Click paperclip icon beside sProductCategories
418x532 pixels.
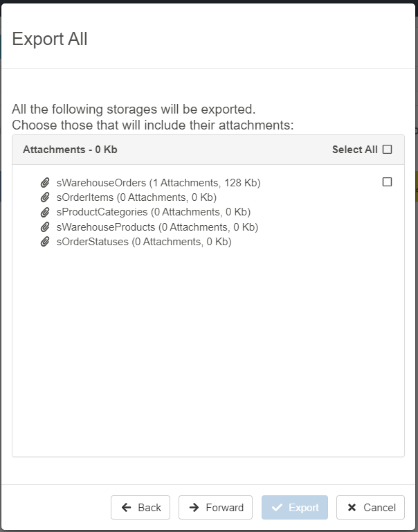(45, 212)
